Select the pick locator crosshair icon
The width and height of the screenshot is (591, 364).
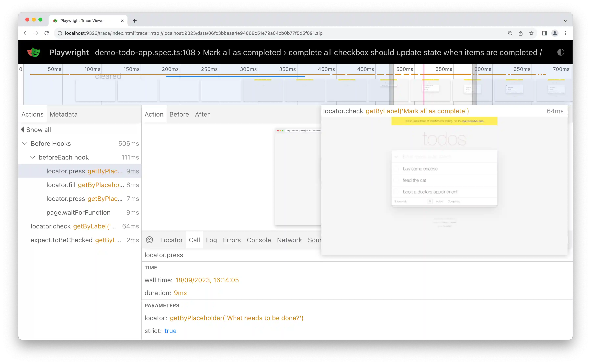(150, 240)
